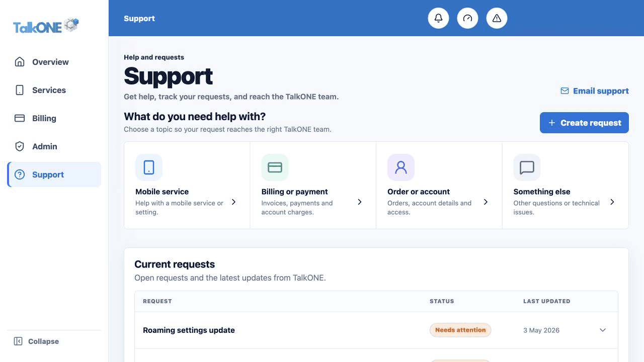The height and width of the screenshot is (362, 644).
Task: Click the TalkONE logo
Action: [46, 26]
